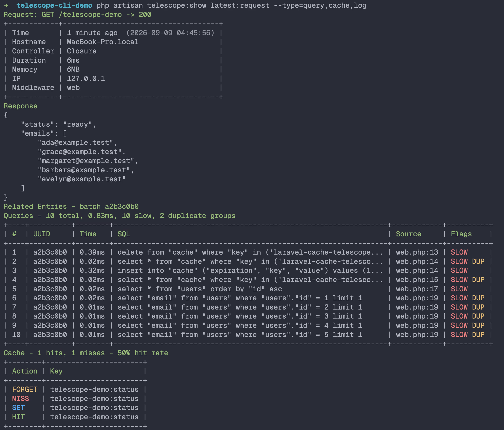Screen dimensions: 504x430
Task: Click the Response section heading
Action: click(20, 106)
